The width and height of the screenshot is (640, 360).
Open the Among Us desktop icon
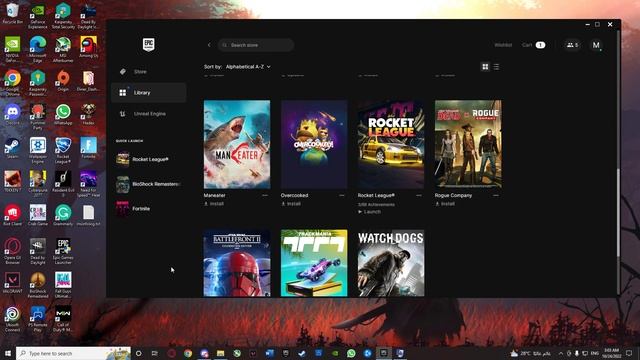click(89, 47)
